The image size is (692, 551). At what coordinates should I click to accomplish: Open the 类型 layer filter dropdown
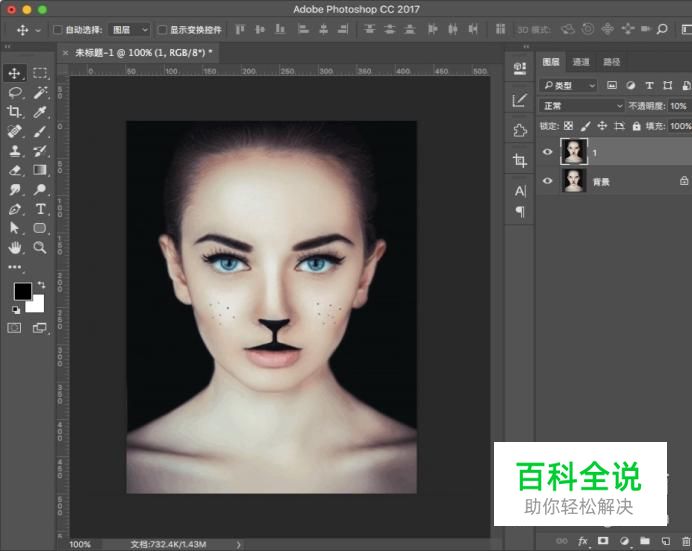(568, 86)
